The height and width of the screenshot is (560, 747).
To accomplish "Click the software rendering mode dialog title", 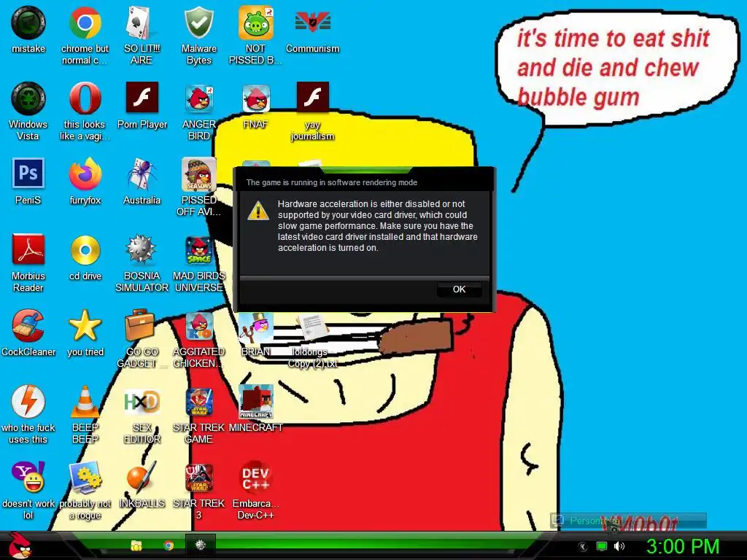I will click(x=332, y=182).
